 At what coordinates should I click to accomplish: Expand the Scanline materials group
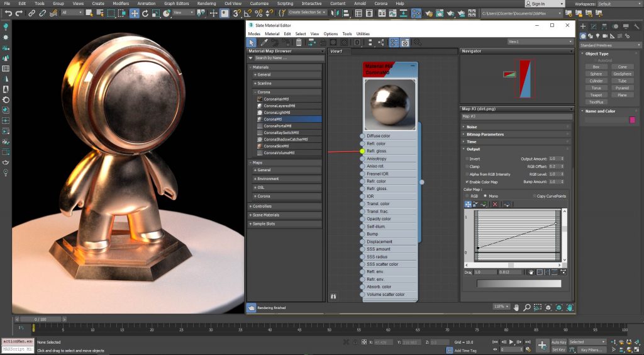tap(264, 83)
